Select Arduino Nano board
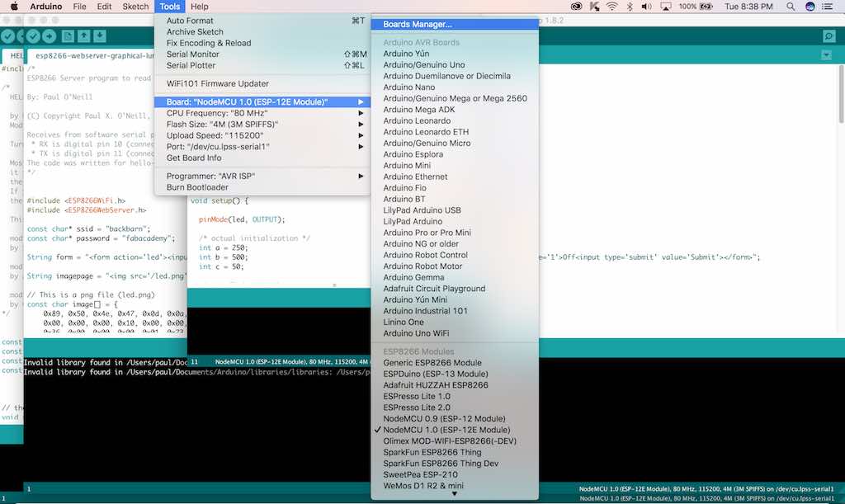The height and width of the screenshot is (504, 845). pos(455,87)
